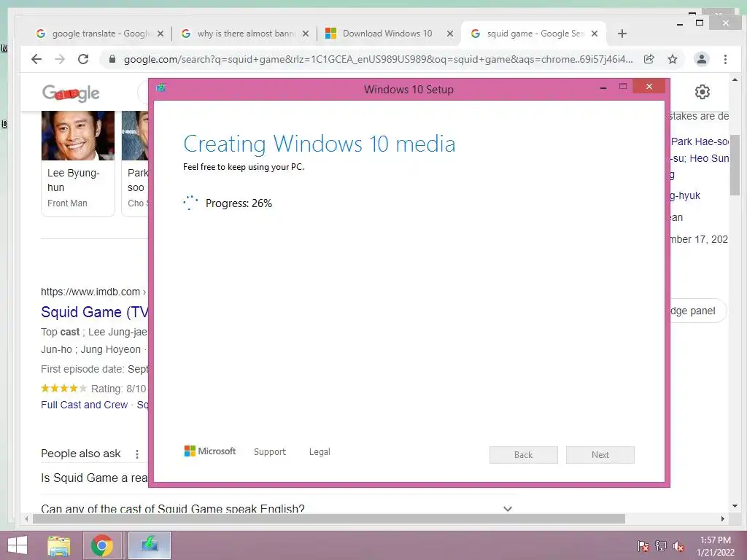Open Full Cast and Crew link
The height and width of the screenshot is (560, 747).
[x=85, y=405]
